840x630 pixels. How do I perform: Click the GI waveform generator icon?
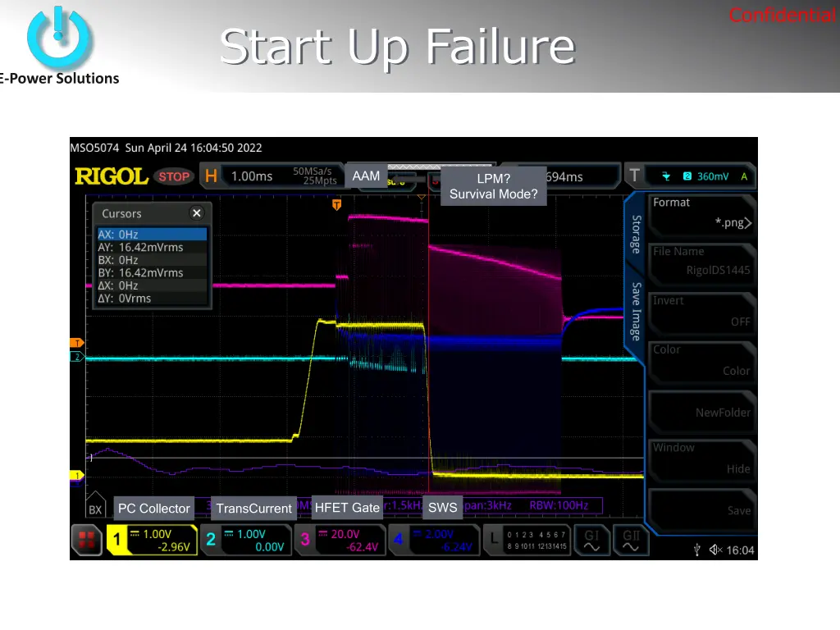(x=592, y=539)
